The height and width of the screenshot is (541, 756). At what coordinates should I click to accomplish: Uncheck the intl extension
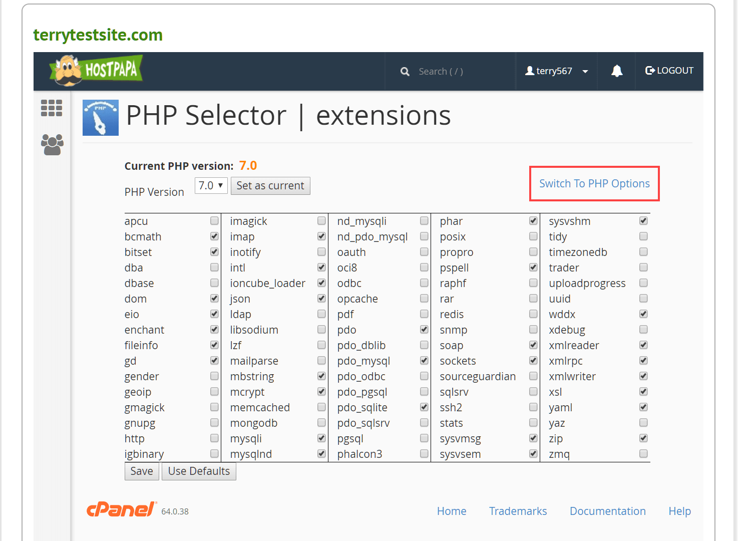tap(321, 267)
